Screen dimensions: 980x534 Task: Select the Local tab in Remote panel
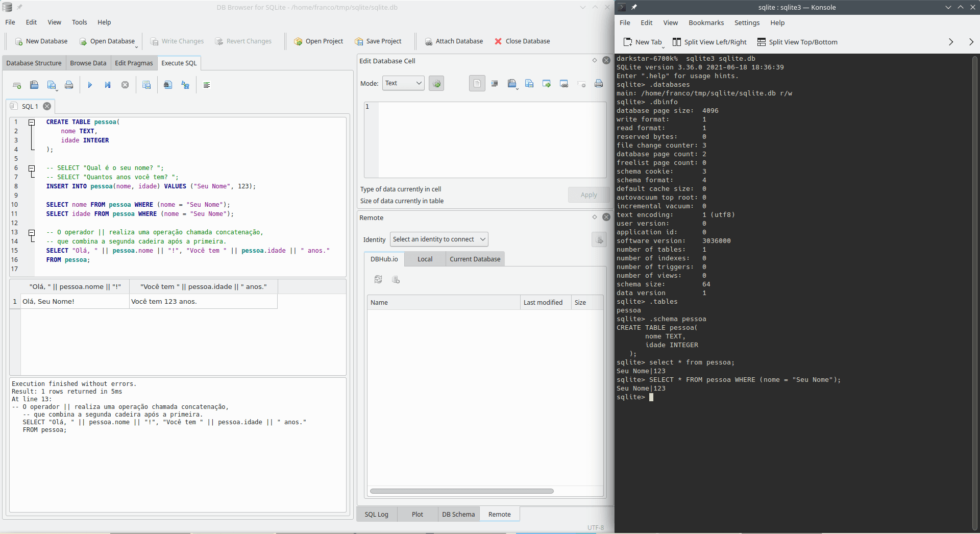tap(425, 259)
